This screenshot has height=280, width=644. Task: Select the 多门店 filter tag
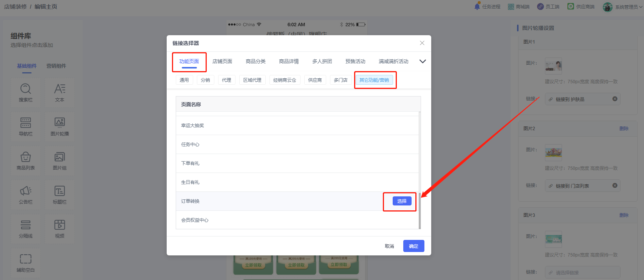[341, 80]
